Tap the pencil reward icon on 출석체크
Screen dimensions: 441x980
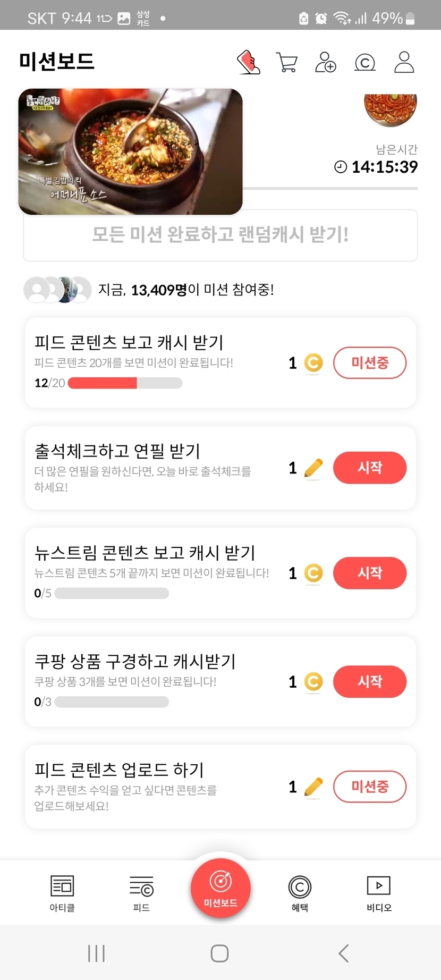(313, 468)
